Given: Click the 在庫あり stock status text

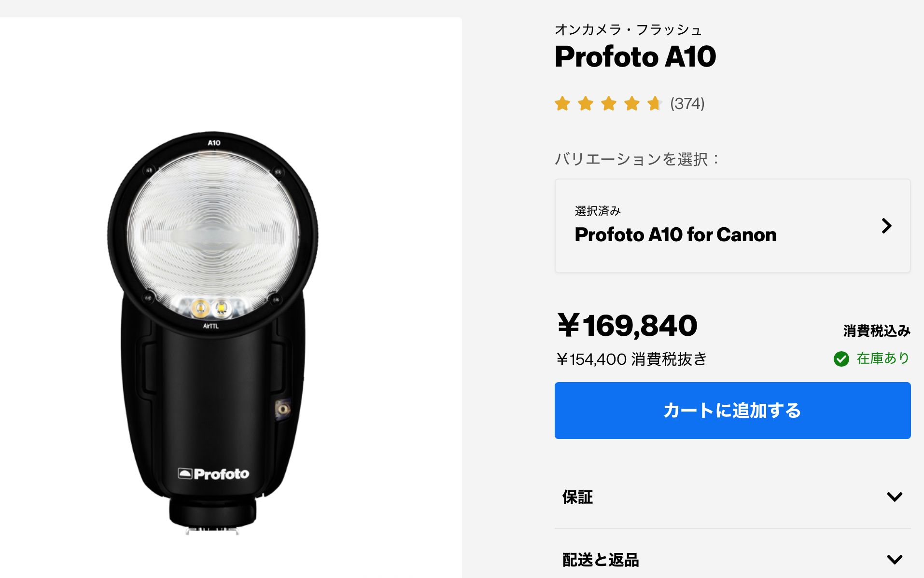Looking at the screenshot, I should click(x=883, y=358).
